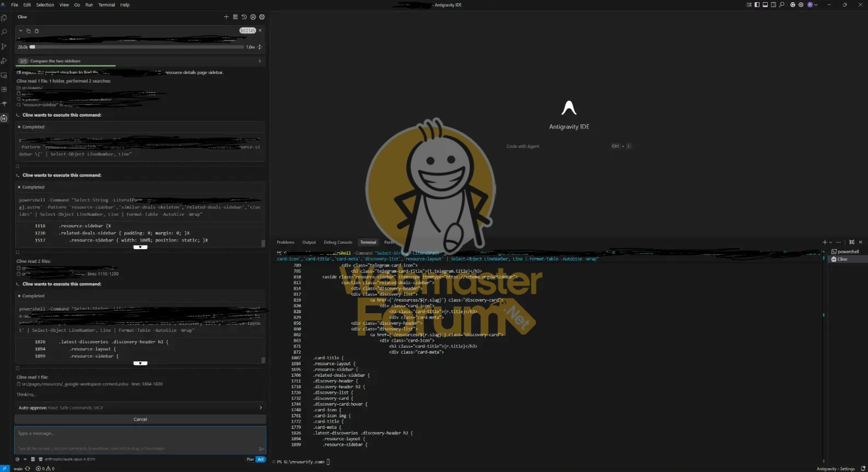Select the Cline robot icon in activity bar
This screenshot has height=472, width=868.
(4, 118)
